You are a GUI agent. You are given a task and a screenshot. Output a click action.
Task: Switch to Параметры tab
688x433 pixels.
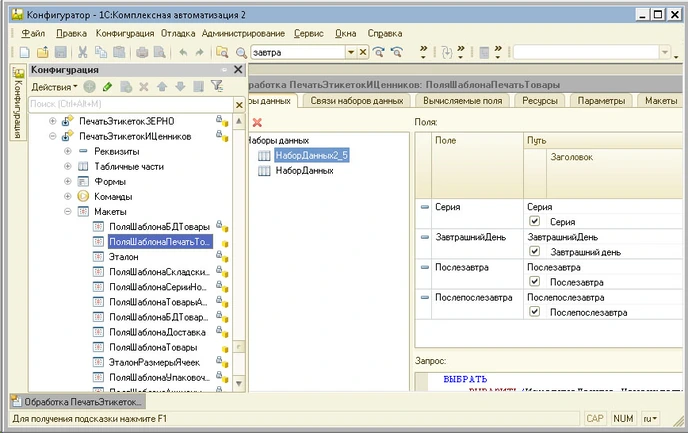(601, 101)
